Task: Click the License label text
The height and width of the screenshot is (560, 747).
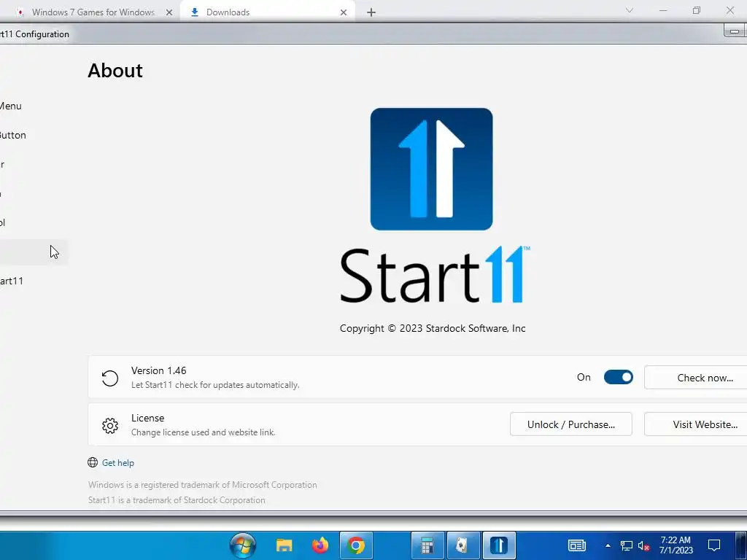Action: click(x=147, y=418)
